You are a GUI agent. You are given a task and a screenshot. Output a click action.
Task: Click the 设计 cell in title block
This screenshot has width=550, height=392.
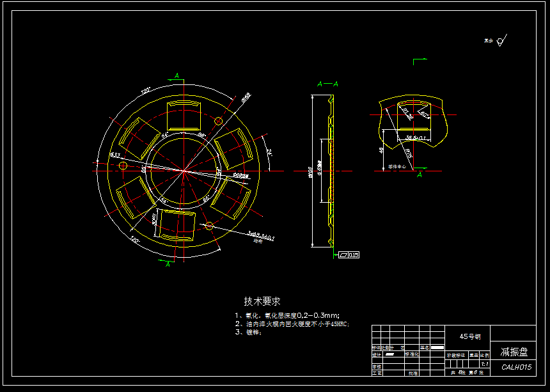click(377, 354)
